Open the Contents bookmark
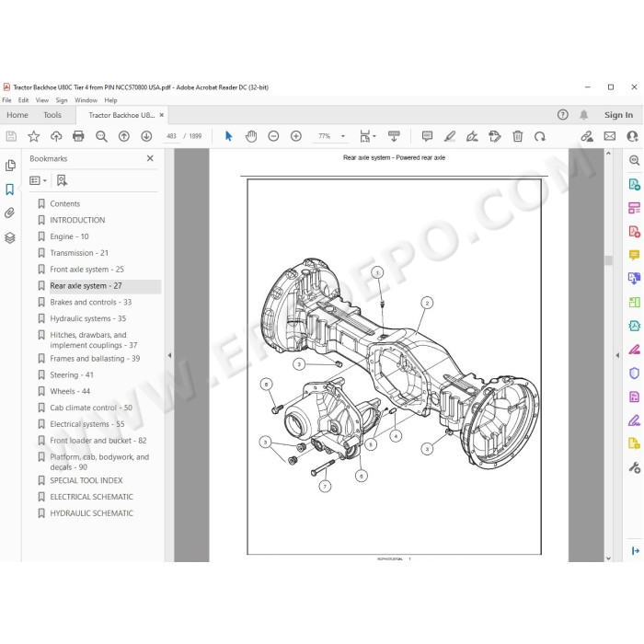This screenshot has height=644, width=644. point(65,203)
